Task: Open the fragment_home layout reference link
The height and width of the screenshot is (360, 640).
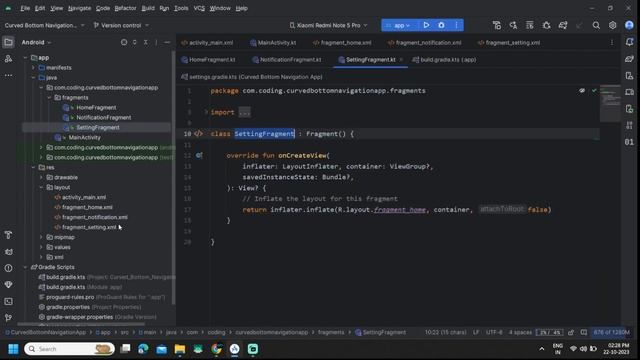Action: point(400,210)
